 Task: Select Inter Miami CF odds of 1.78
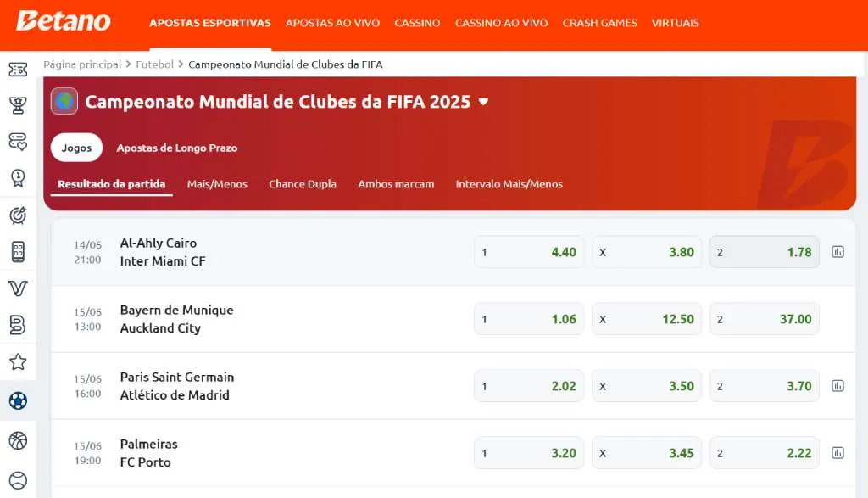click(764, 251)
